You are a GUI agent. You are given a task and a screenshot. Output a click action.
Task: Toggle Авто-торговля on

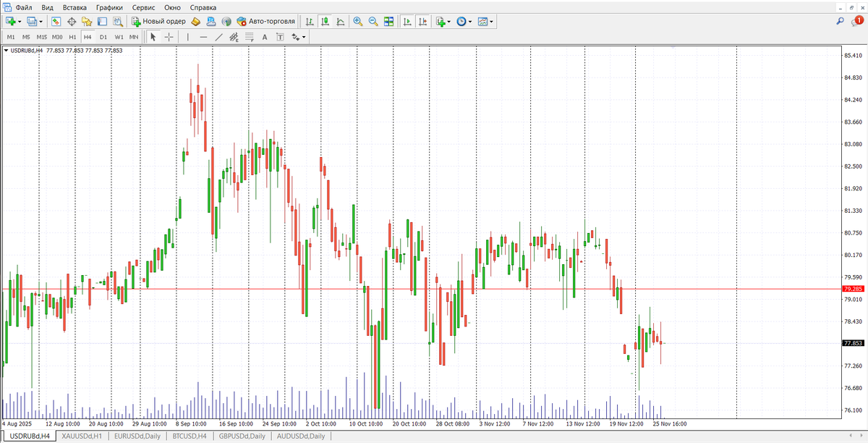click(x=268, y=22)
